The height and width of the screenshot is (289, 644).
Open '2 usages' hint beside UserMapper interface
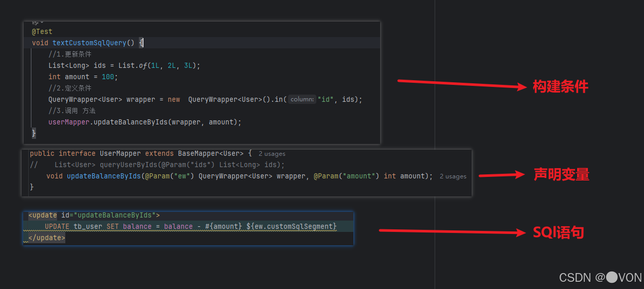click(x=272, y=154)
